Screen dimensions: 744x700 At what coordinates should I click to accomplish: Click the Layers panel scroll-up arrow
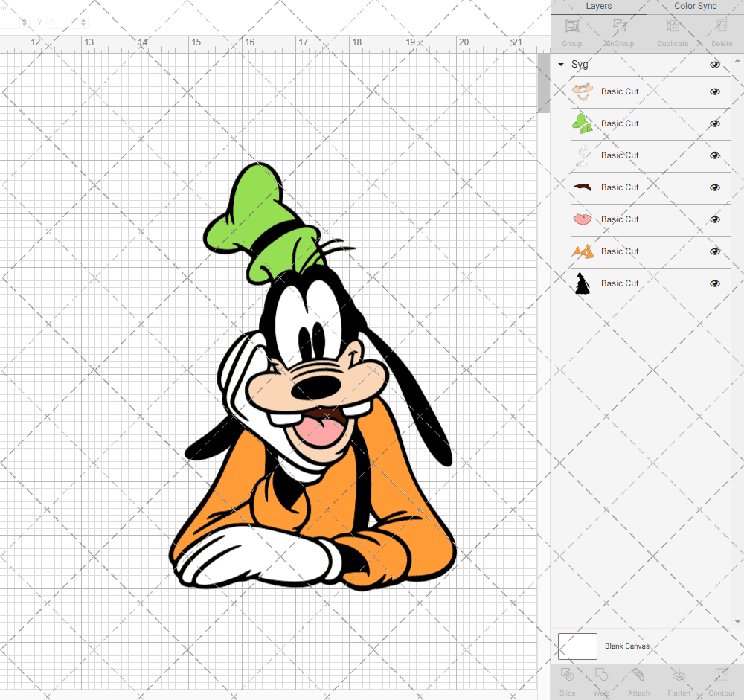tap(737, 61)
